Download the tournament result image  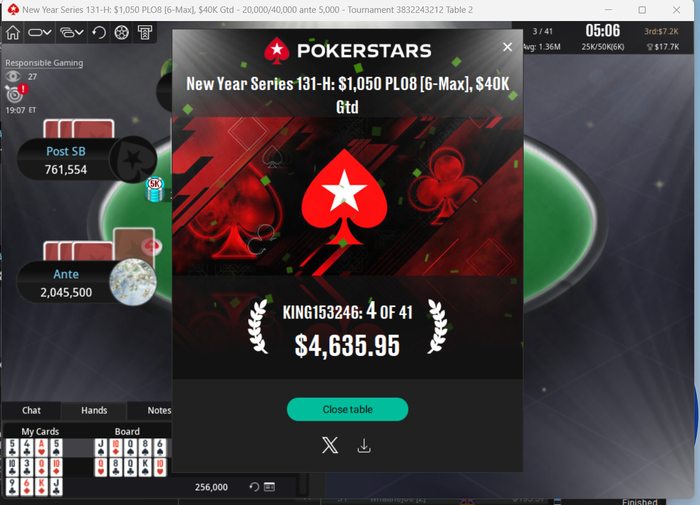point(364,445)
